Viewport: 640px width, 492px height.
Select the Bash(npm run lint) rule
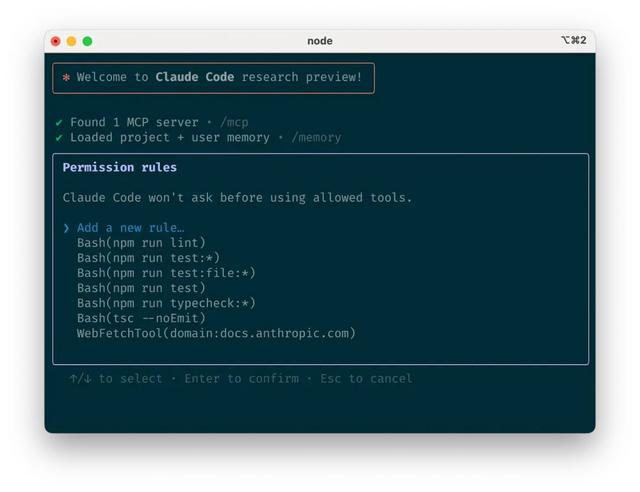pyautogui.click(x=141, y=243)
